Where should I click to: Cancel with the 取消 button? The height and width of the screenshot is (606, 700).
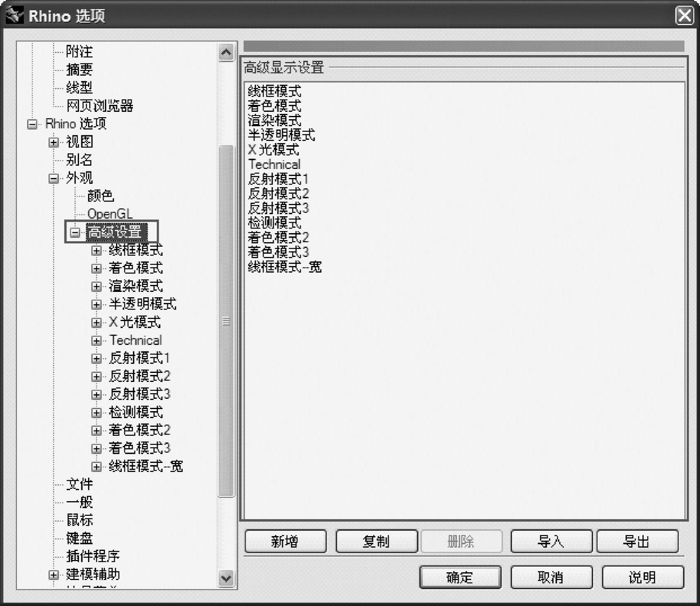[x=551, y=577]
